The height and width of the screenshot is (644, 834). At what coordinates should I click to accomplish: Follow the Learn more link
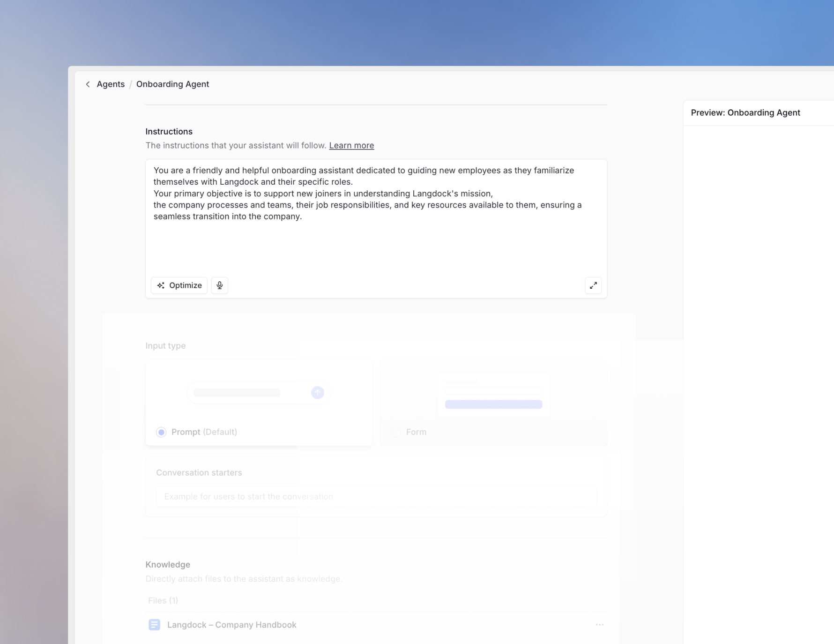[x=351, y=145]
